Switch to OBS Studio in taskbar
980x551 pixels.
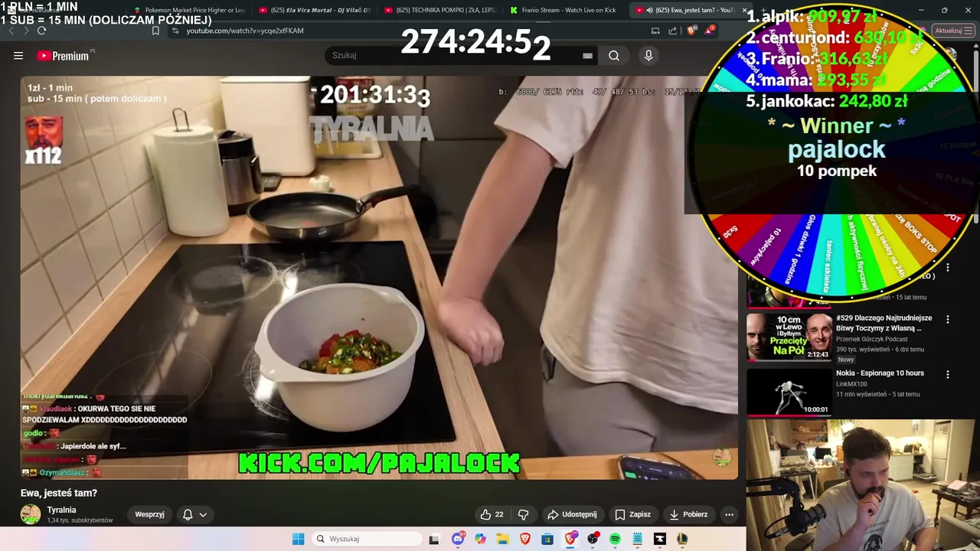(593, 539)
